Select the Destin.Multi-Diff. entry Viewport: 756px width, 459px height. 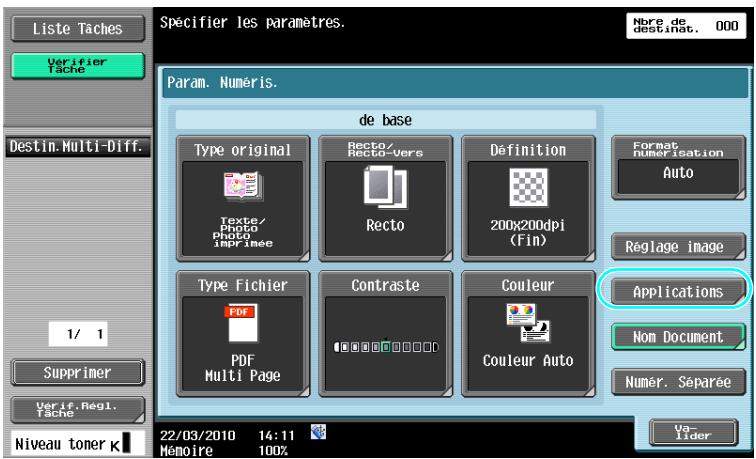tap(78, 147)
